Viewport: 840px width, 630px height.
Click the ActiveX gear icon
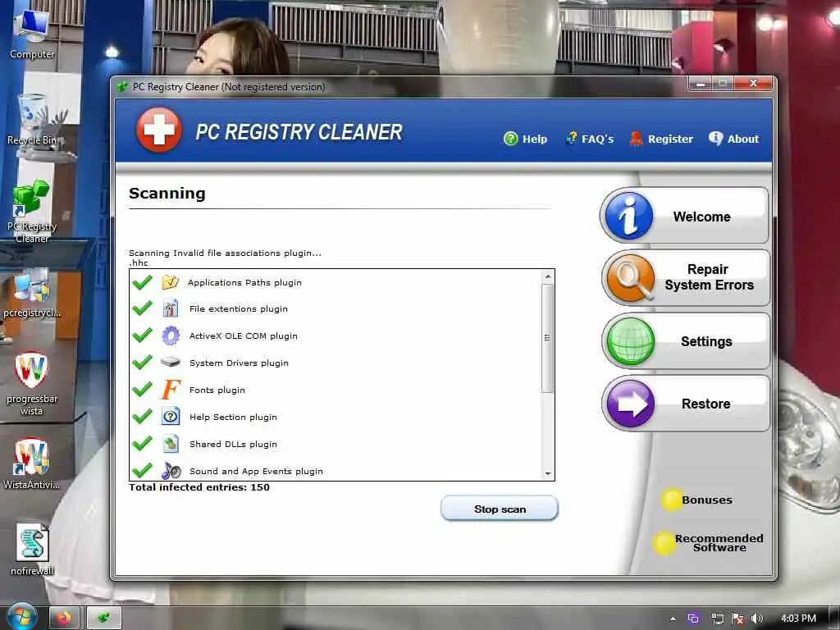click(171, 336)
